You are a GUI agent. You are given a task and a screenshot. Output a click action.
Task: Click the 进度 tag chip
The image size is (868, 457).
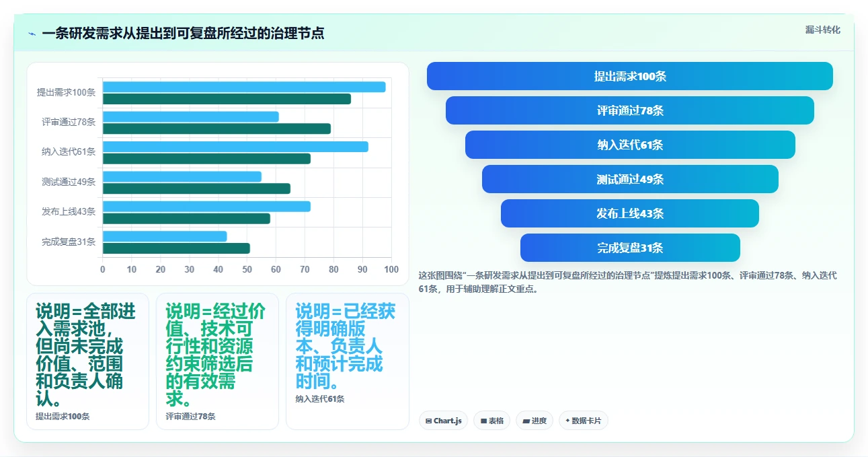coord(535,421)
